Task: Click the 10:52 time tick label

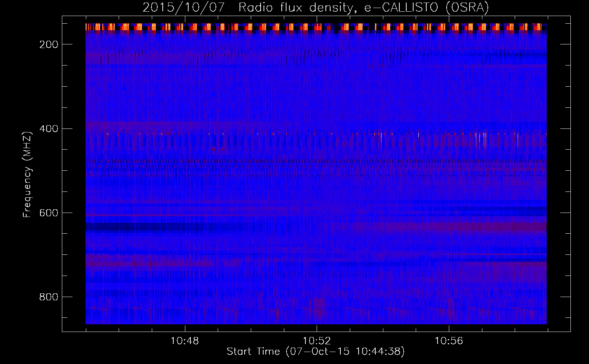Action: tap(317, 341)
